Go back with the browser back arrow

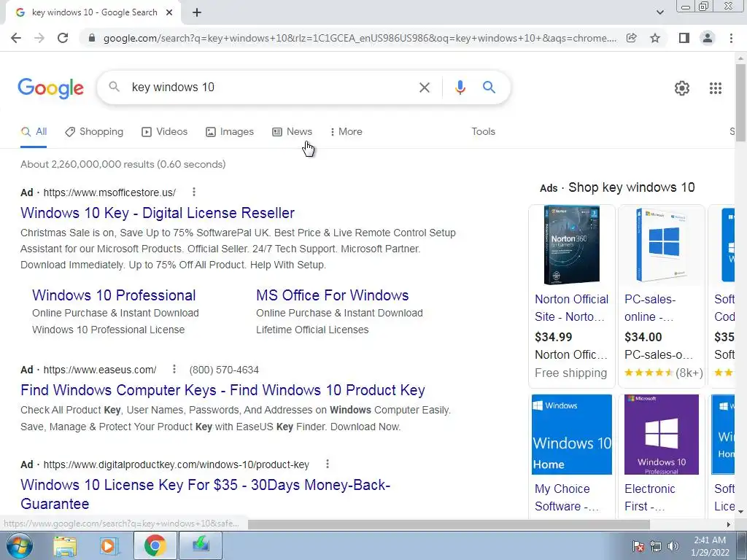[x=16, y=38]
